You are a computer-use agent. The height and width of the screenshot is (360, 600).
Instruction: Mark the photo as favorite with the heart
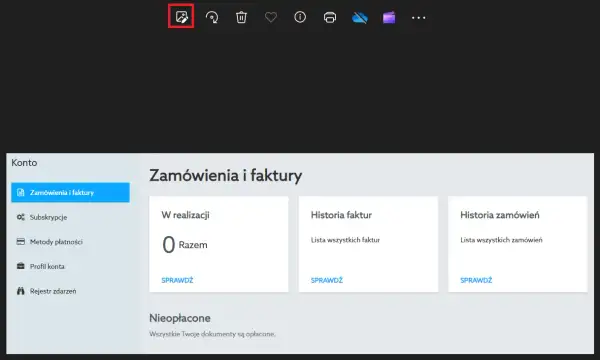[x=271, y=17]
